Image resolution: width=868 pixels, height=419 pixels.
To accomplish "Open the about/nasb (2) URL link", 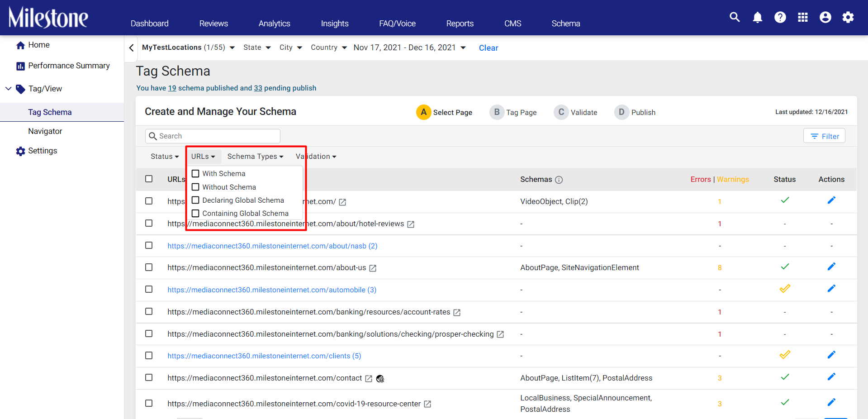I will pos(272,246).
